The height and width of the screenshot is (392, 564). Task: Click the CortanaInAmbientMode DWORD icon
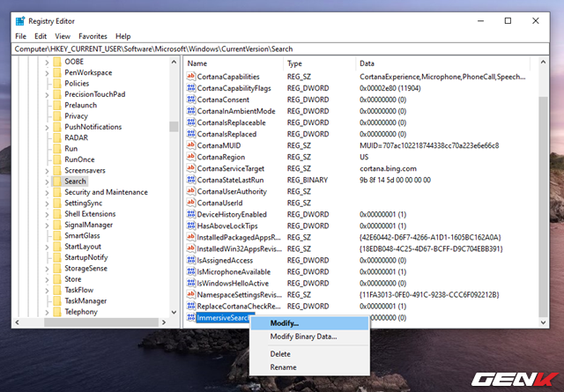(190, 111)
